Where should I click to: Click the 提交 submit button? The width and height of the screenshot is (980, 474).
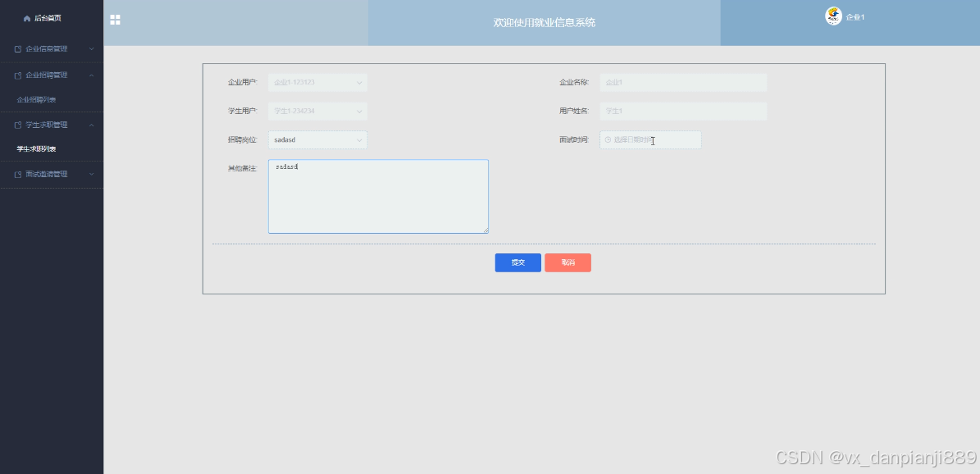pos(517,262)
